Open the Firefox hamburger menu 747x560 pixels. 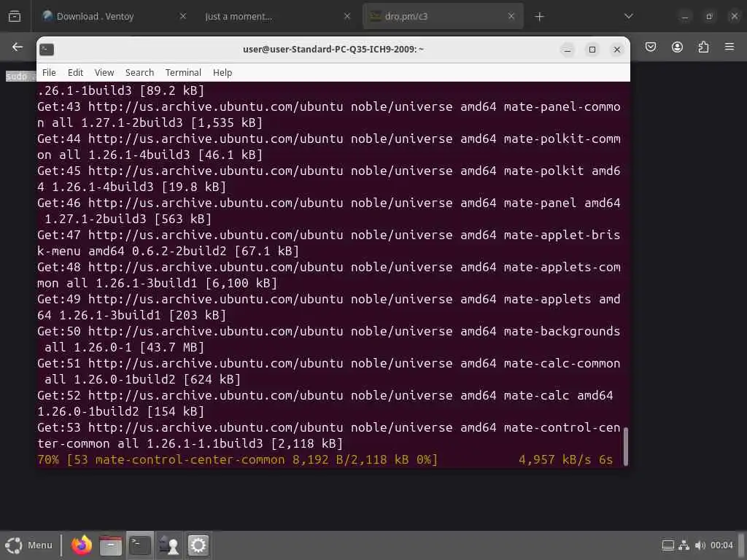(x=729, y=47)
